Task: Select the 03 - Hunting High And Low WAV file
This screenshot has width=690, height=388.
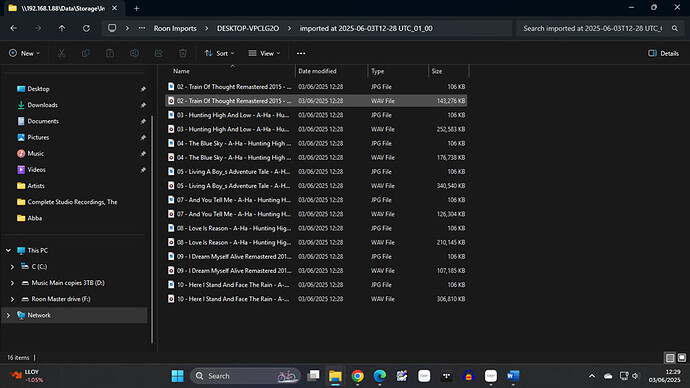Action: coord(316,129)
